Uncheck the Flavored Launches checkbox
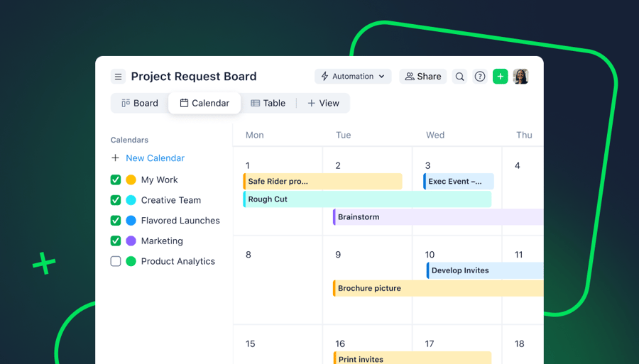 pos(116,221)
